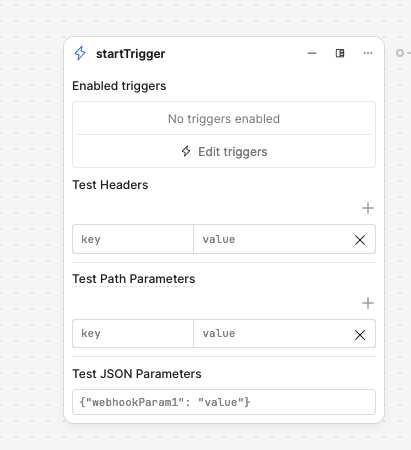Add a new Test Headers row
411x450 pixels.
[368, 208]
